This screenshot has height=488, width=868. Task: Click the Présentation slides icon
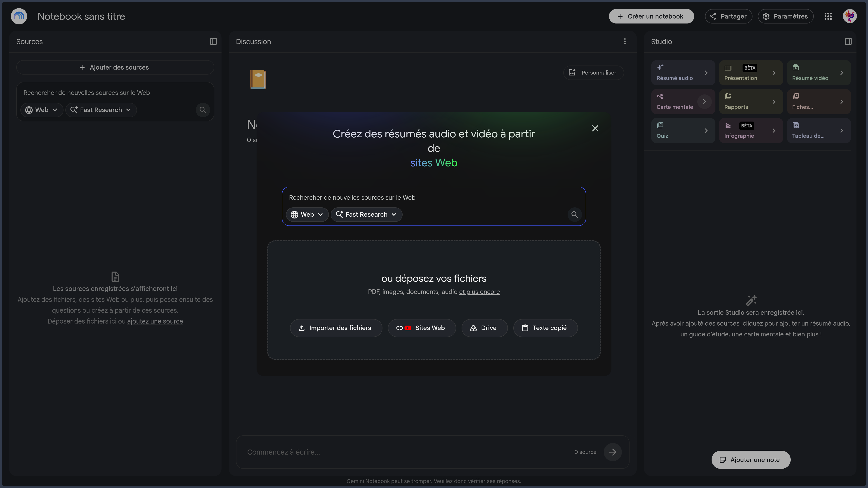tap(728, 68)
